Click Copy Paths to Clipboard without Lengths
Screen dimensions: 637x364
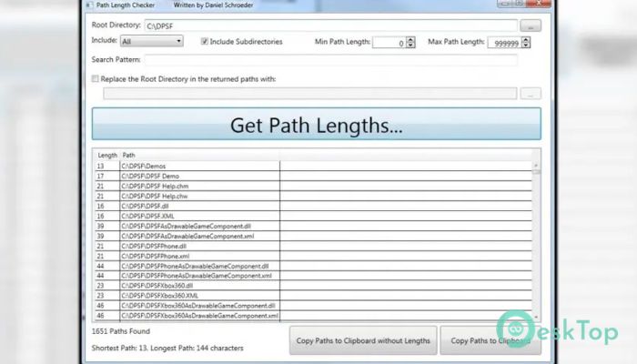[363, 340]
